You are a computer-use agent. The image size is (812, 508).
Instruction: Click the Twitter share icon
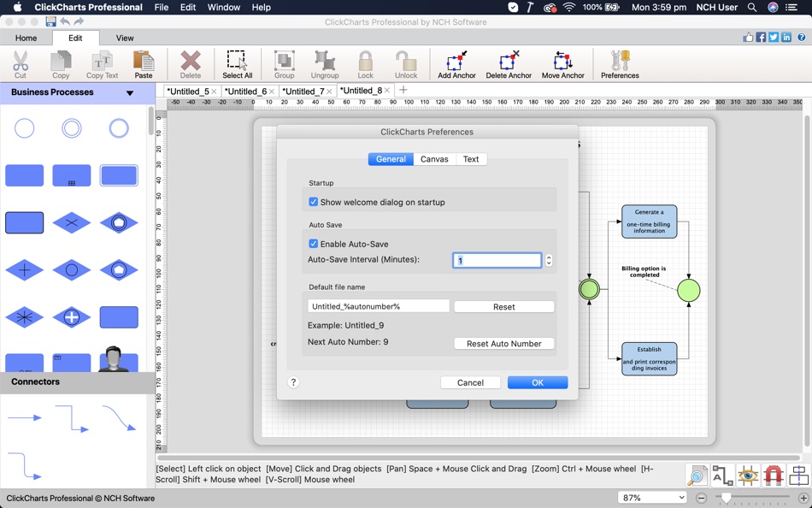774,37
